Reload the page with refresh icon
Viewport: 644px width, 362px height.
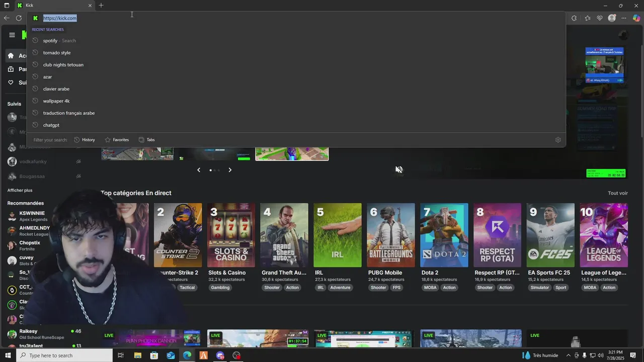click(19, 18)
